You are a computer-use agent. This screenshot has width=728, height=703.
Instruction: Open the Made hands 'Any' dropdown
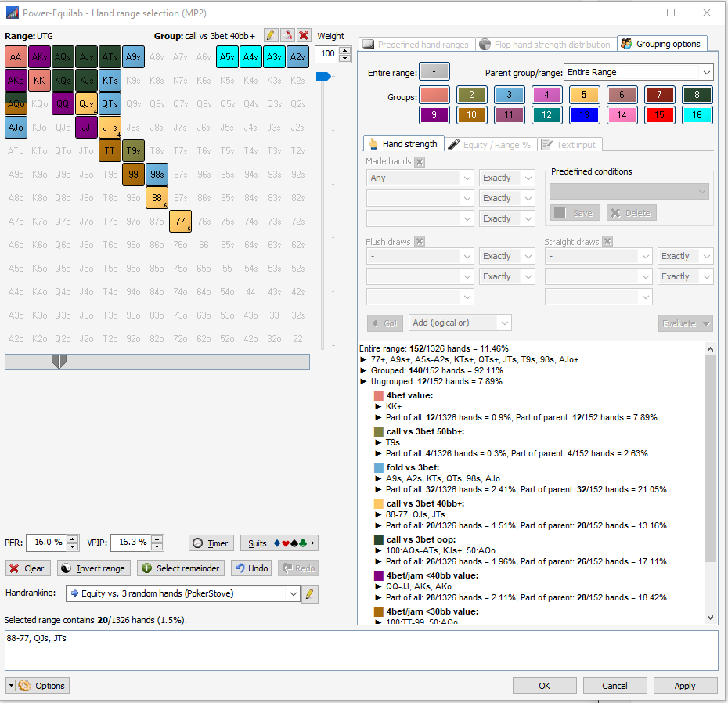pyautogui.click(x=420, y=178)
